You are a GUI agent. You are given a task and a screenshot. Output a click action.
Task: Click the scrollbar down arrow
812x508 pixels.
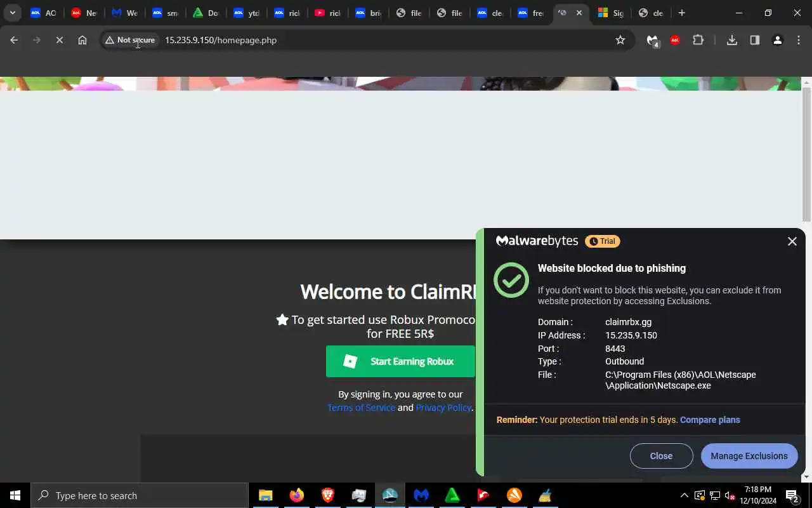pos(806,477)
